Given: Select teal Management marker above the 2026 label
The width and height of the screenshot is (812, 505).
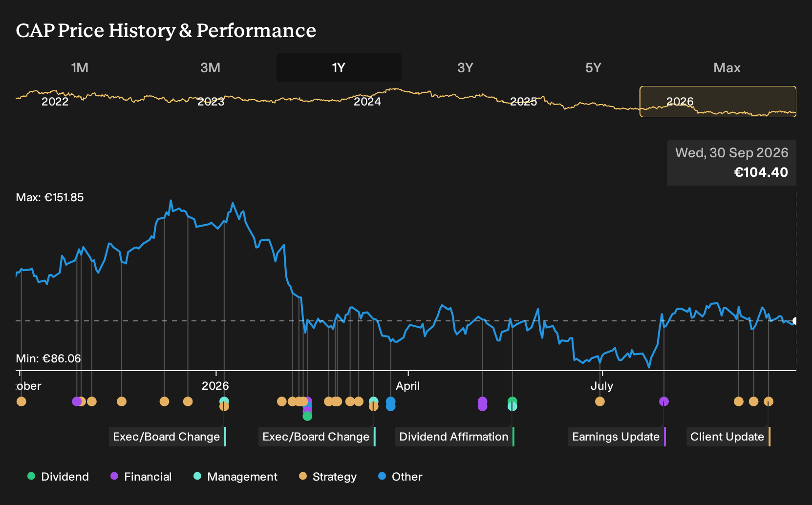Looking at the screenshot, I should pos(224,401).
